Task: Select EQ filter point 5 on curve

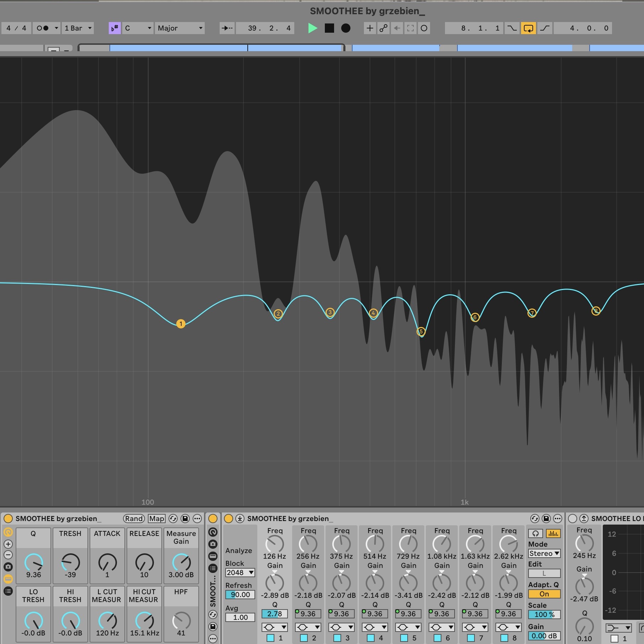Action: (421, 332)
